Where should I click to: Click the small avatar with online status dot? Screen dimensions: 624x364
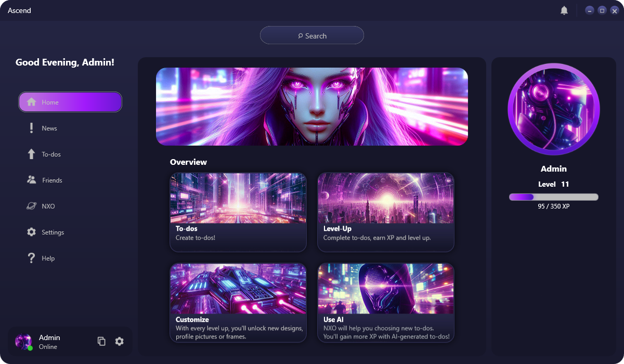[23, 341]
